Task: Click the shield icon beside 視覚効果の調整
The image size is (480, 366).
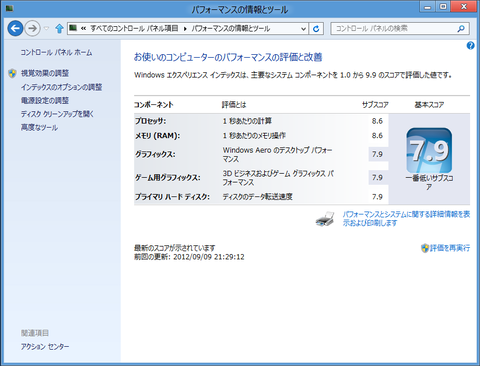Action: [x=12, y=73]
